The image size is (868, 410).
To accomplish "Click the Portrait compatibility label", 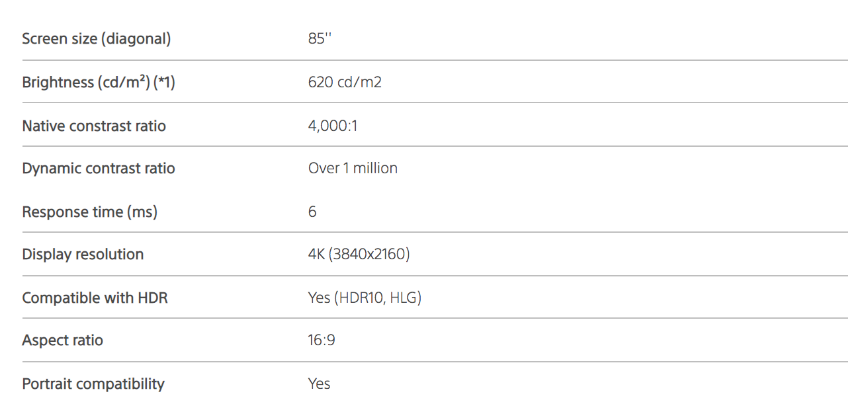I will (93, 384).
